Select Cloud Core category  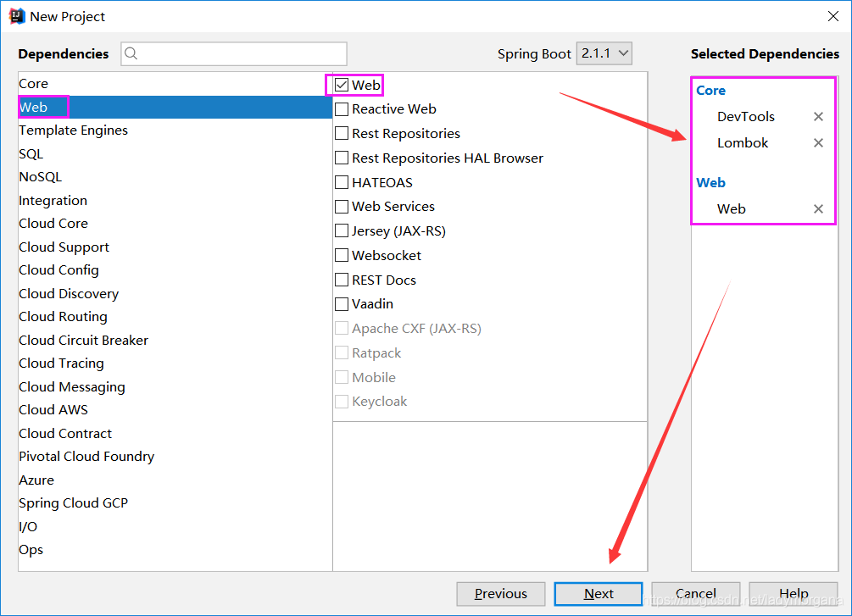pyautogui.click(x=175, y=223)
